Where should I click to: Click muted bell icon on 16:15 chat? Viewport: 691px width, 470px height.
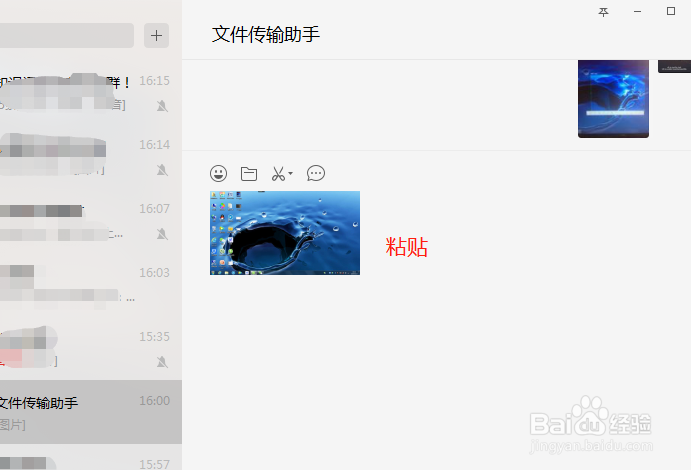click(162, 106)
